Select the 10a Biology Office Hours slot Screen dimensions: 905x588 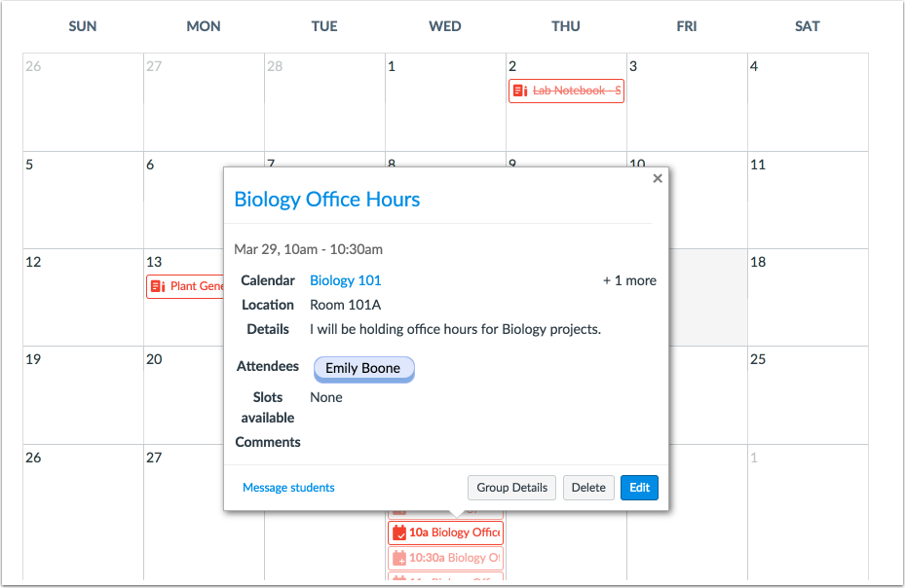click(455, 533)
